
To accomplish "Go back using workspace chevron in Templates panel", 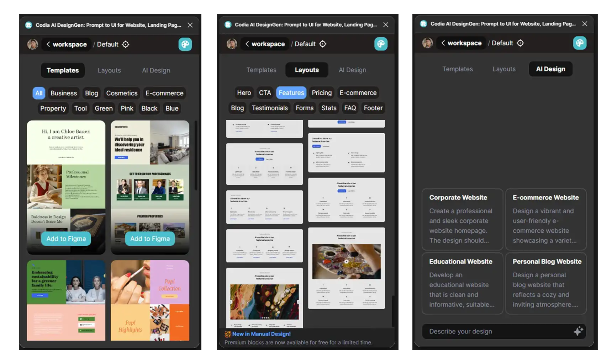I will 48,44.
